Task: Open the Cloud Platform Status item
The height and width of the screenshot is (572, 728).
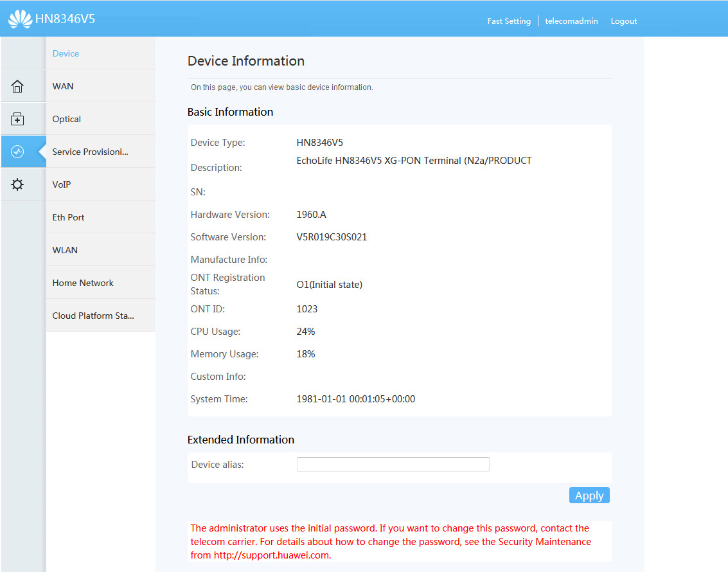Action: coord(93,316)
